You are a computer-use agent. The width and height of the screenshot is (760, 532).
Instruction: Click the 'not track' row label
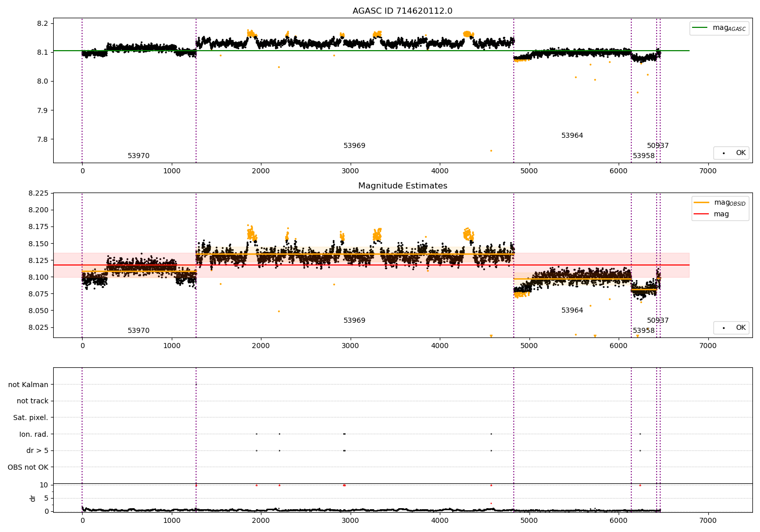(32, 401)
